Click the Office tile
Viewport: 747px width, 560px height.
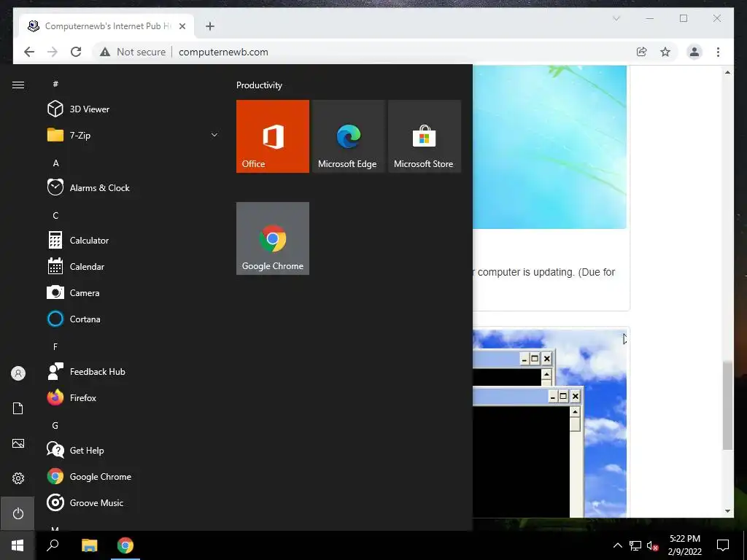coord(273,136)
